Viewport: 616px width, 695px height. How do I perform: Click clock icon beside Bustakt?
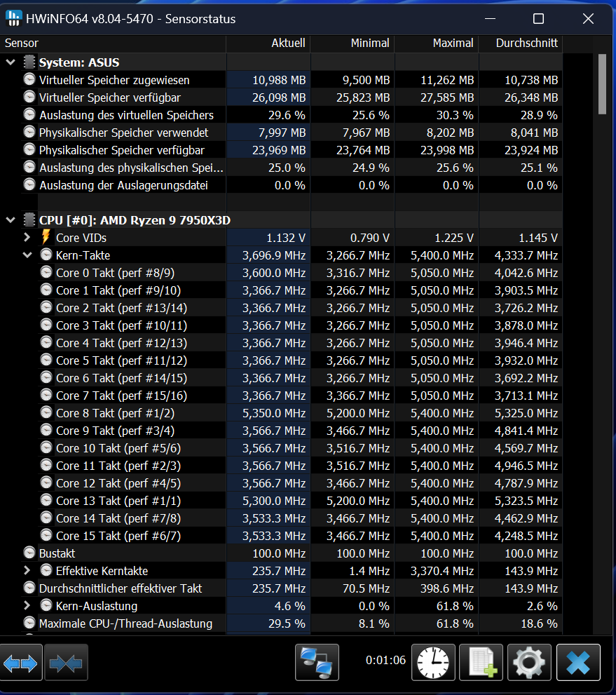coord(29,552)
